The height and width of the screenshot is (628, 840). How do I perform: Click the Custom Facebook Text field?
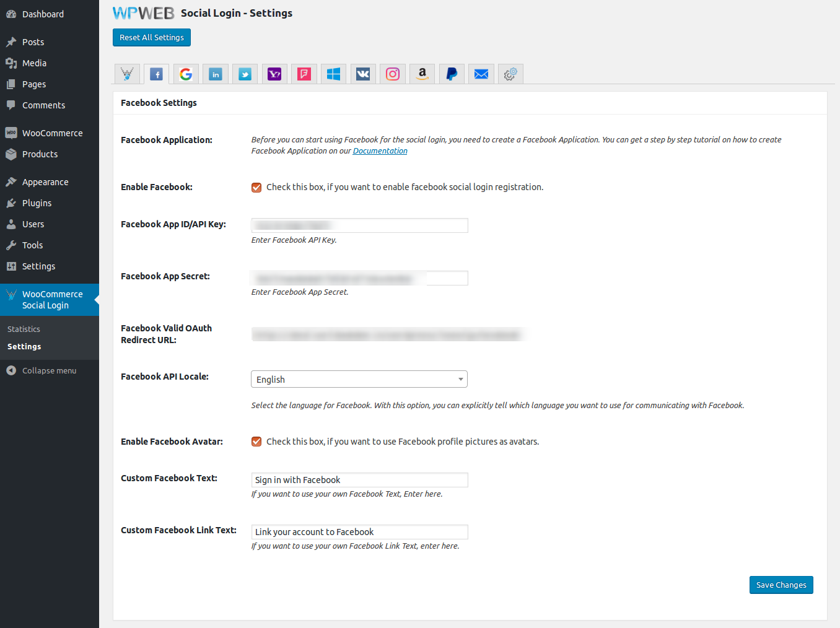pos(359,480)
